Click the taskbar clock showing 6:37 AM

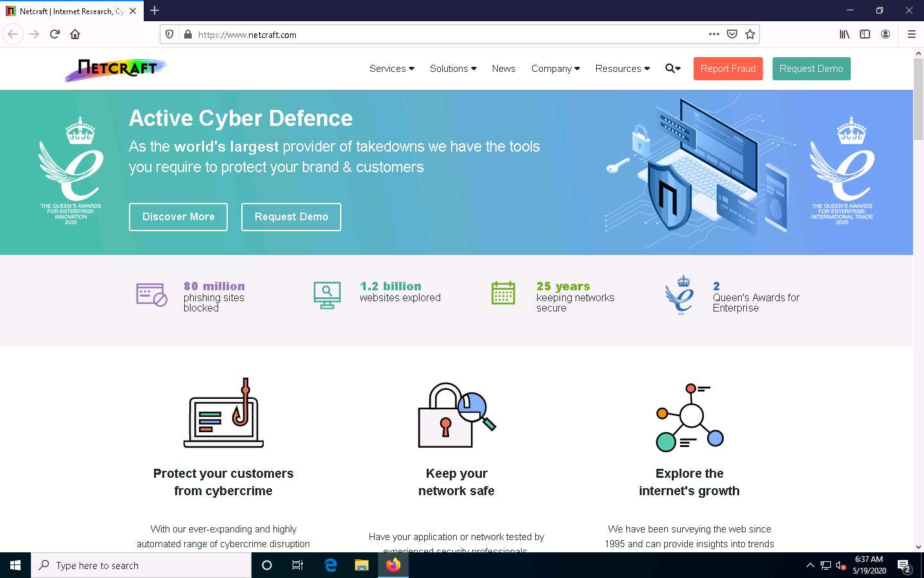coord(869,565)
